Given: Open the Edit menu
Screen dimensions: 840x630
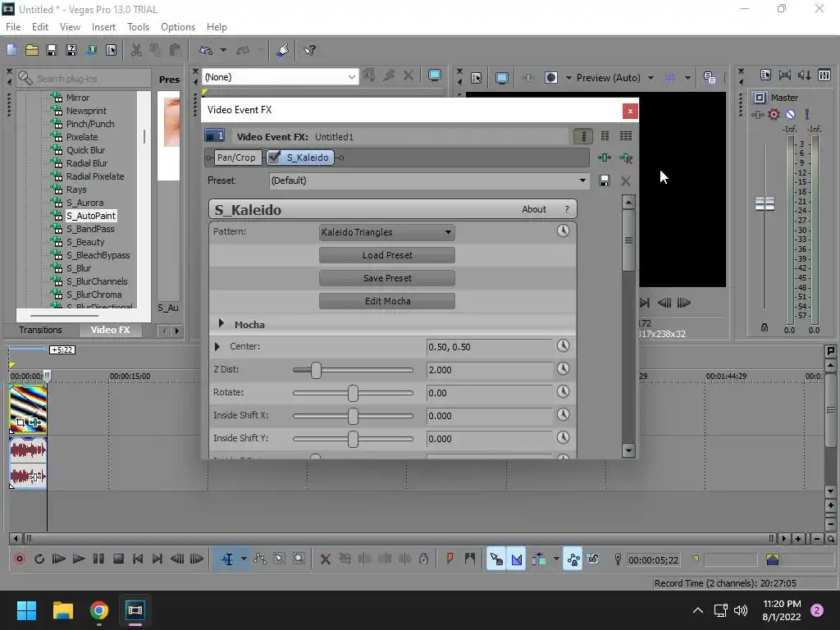Looking at the screenshot, I should point(40,27).
